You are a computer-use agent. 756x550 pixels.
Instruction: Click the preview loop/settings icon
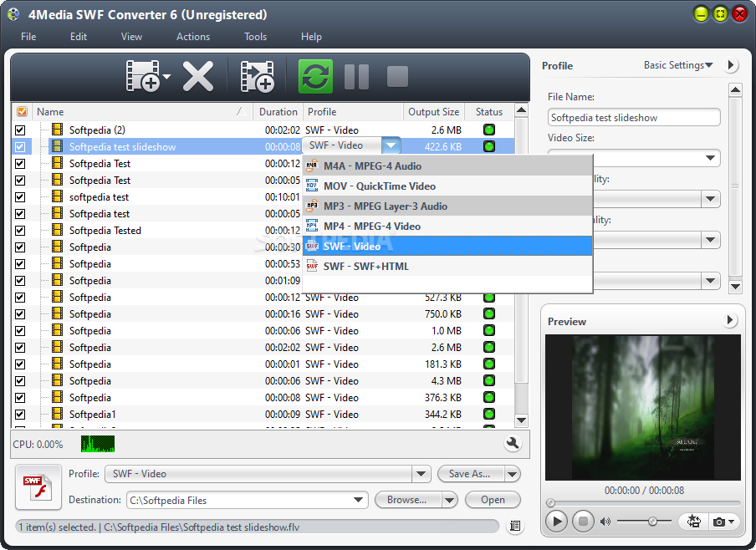[x=694, y=521]
